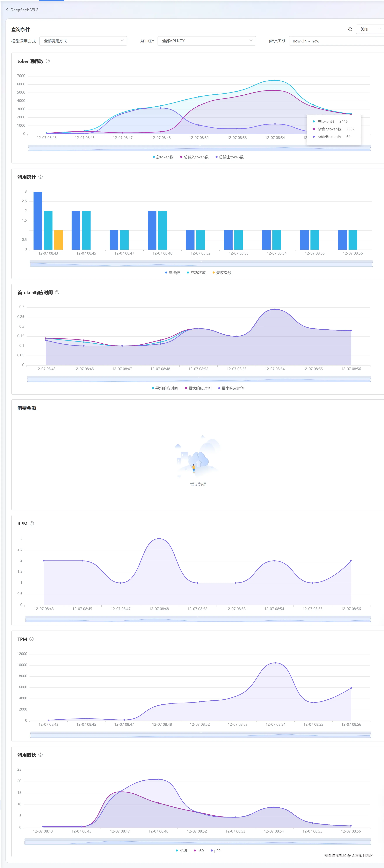
Task: Click help icon next to 调用时长
Action: coord(40,754)
